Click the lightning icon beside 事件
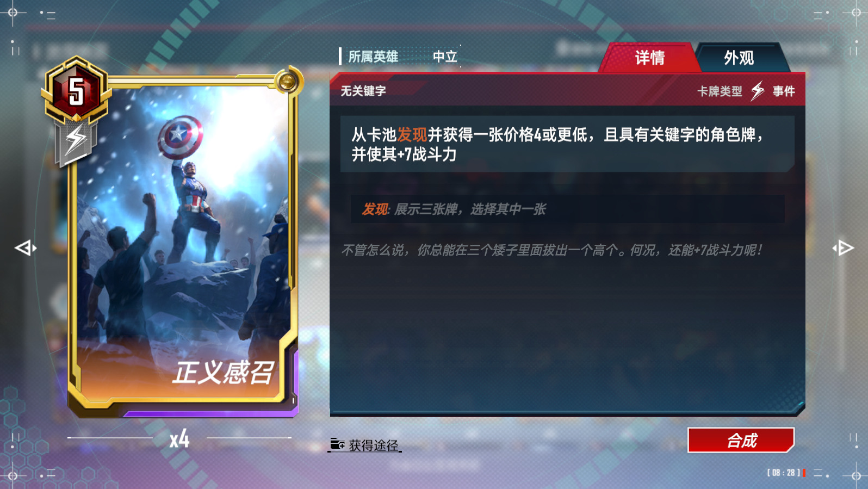 [x=758, y=91]
